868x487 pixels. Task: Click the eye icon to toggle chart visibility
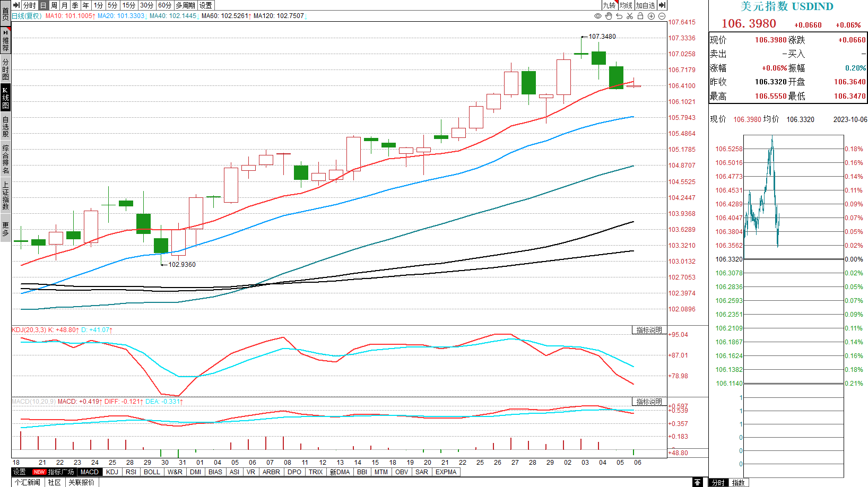pos(598,16)
